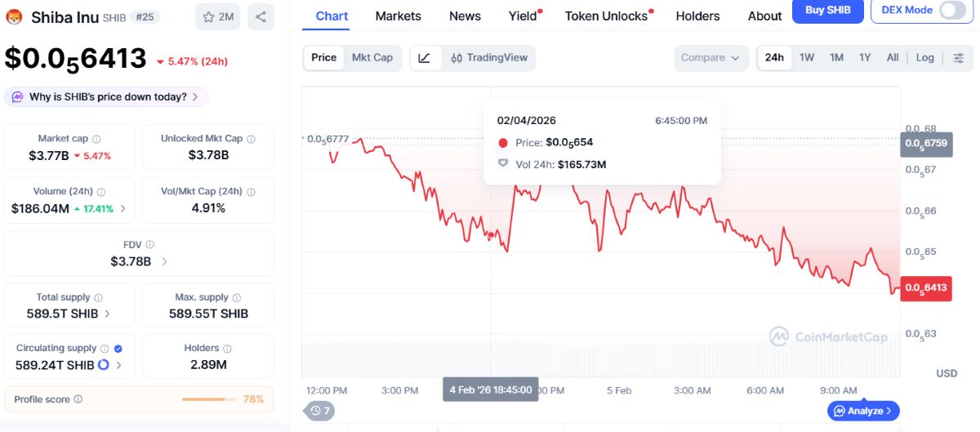
Task: Select the Mkt Cap view toggle
Action: [372, 57]
